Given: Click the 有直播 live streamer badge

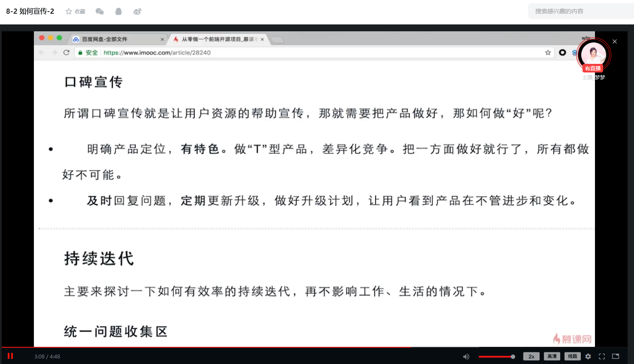Looking at the screenshot, I should click(592, 68).
